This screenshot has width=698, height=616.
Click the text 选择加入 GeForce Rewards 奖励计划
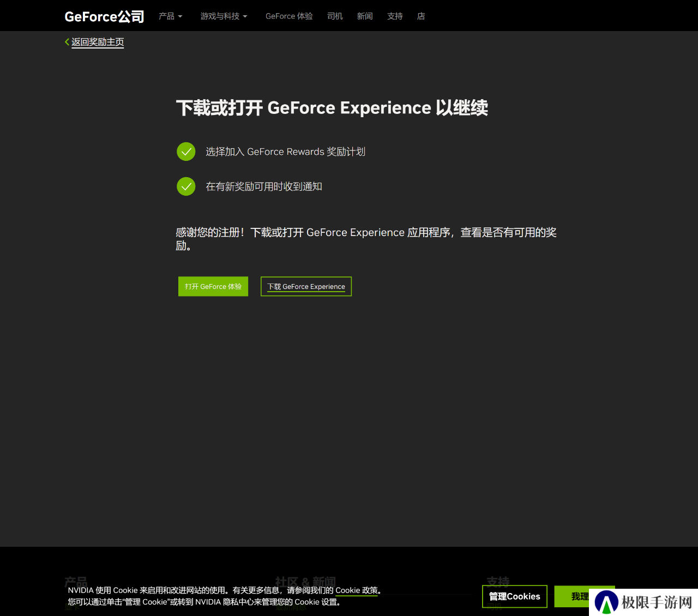(285, 152)
